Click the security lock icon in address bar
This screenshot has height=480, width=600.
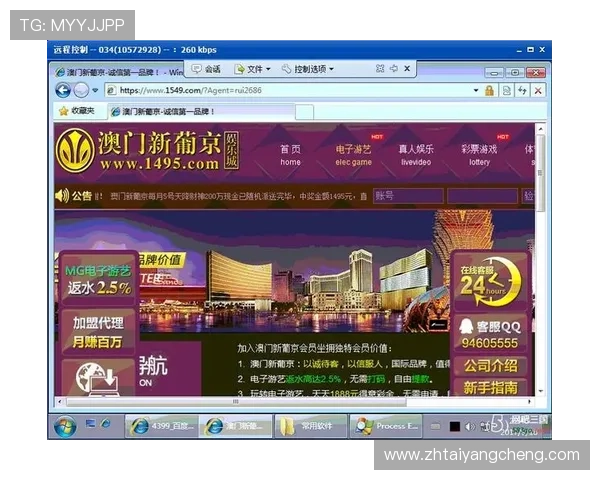coord(489,91)
